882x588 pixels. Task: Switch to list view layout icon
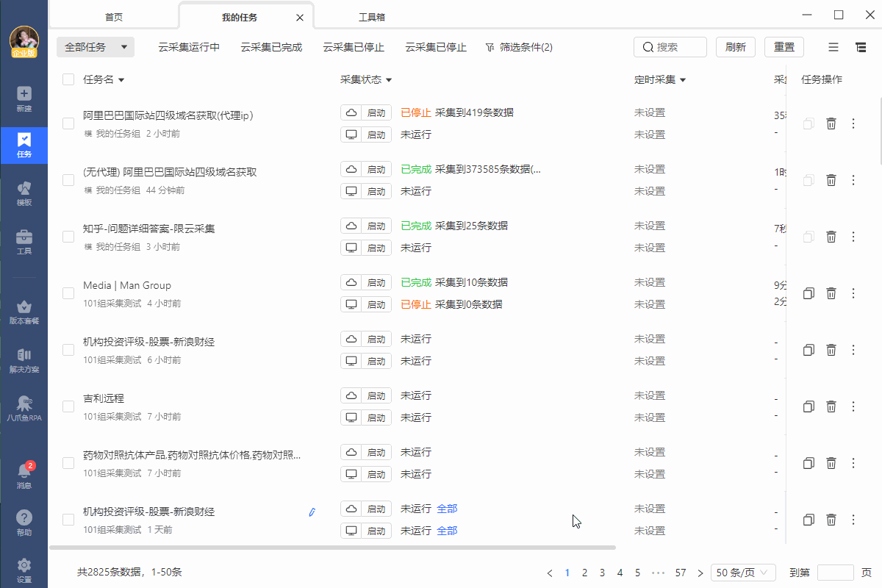tap(833, 47)
